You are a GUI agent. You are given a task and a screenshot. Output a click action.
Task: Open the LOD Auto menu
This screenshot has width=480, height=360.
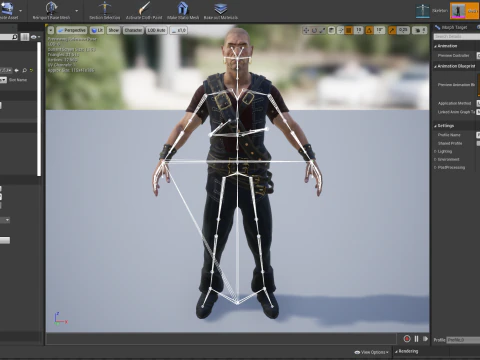pos(156,30)
